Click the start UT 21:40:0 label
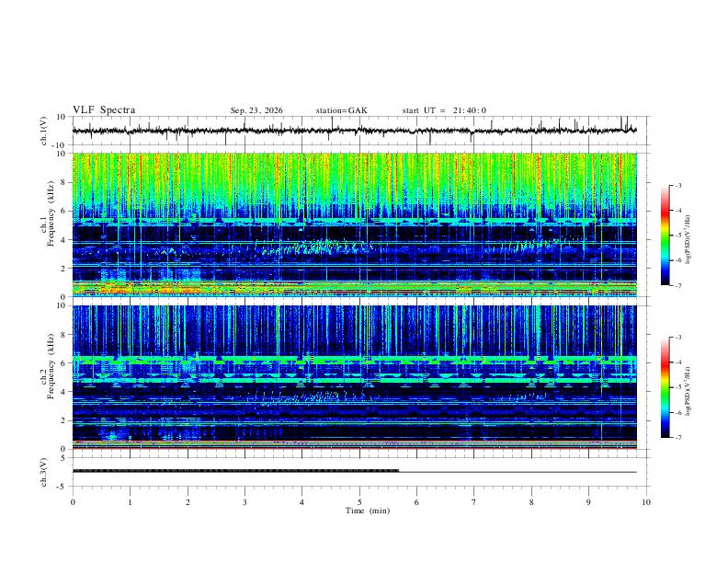 tap(444, 110)
